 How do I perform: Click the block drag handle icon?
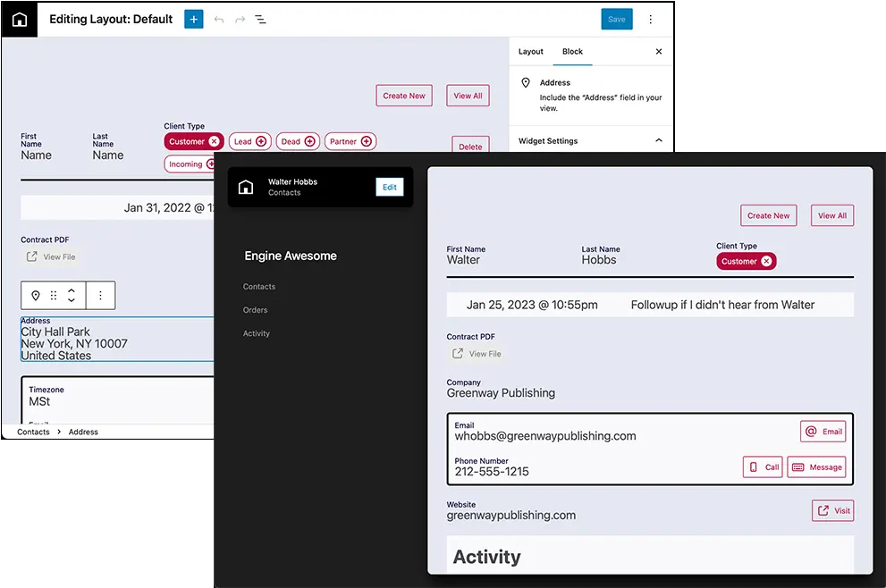pyautogui.click(x=54, y=295)
